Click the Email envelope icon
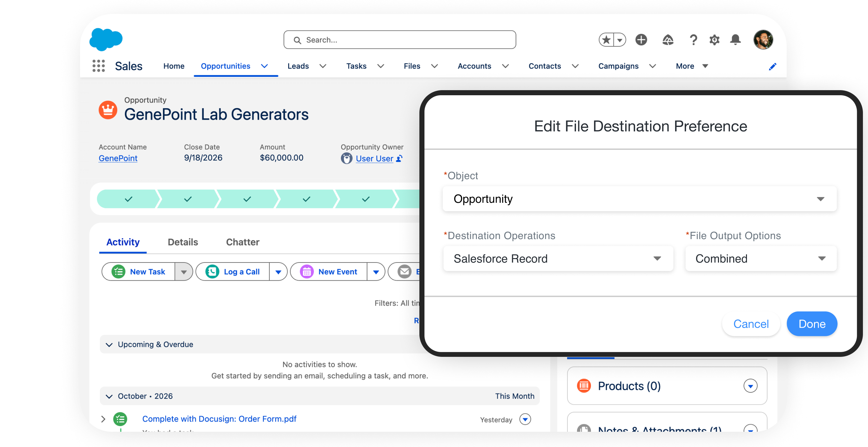 (404, 272)
